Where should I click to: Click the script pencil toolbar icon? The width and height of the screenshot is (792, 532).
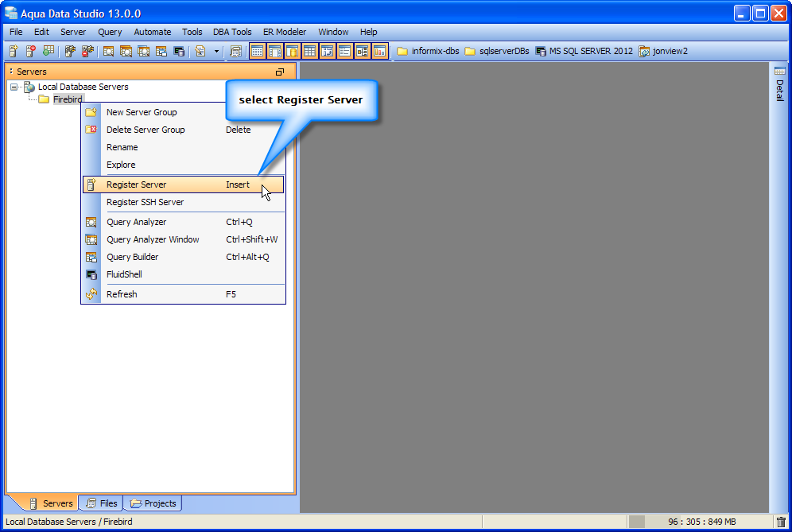click(200, 51)
